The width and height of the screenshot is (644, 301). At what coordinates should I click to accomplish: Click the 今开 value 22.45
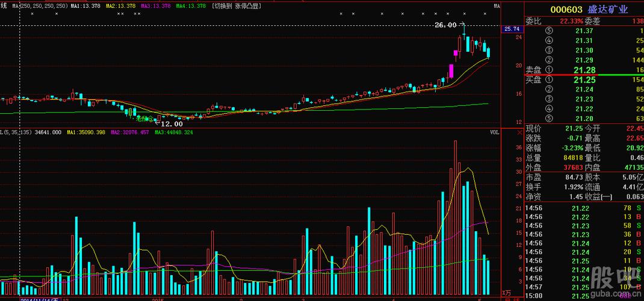[635, 129]
